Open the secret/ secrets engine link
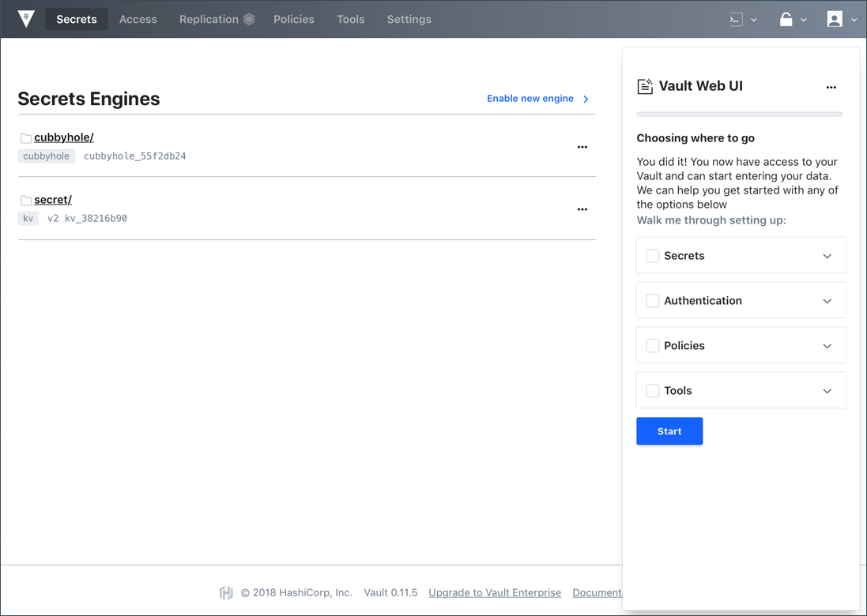867x616 pixels. coord(52,200)
